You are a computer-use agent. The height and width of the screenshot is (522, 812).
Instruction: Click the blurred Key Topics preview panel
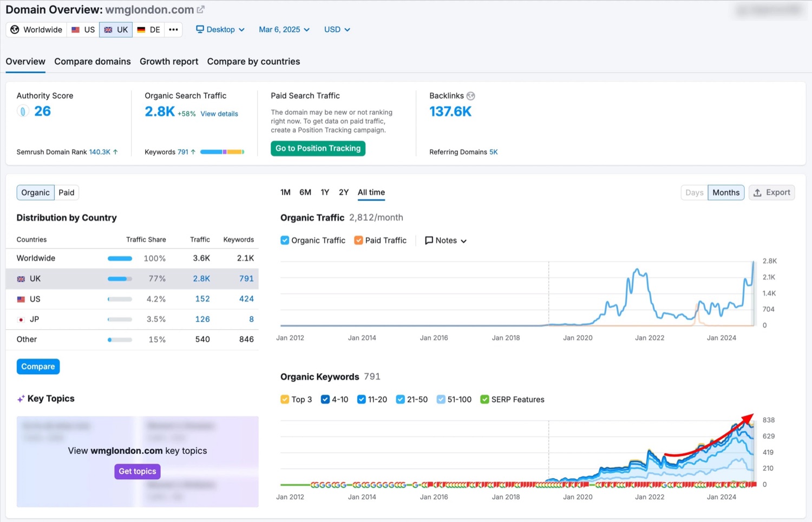137,462
